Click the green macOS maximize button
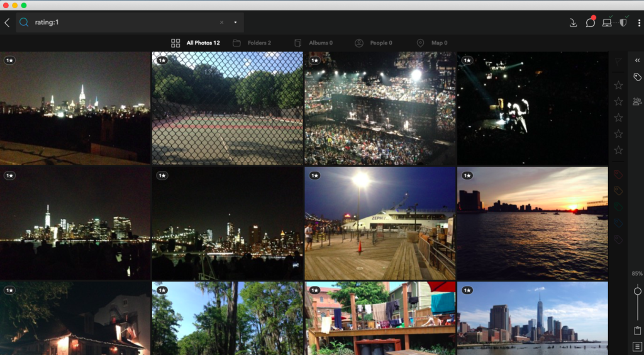This screenshot has width=644, height=355. coord(24,5)
